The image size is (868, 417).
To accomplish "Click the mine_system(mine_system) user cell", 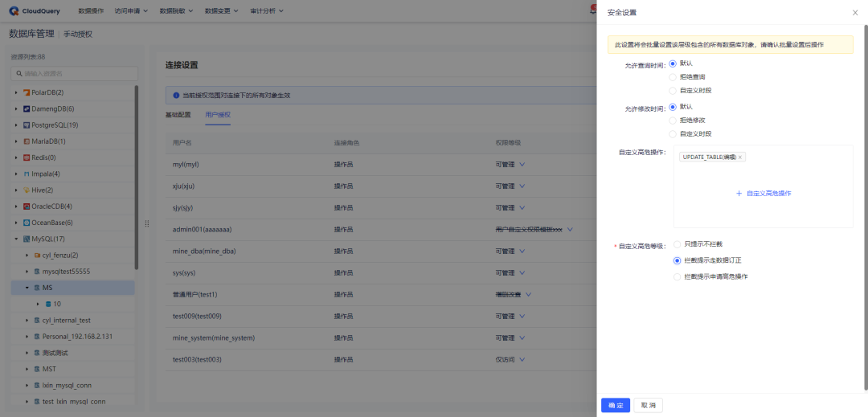I will pos(214,338).
